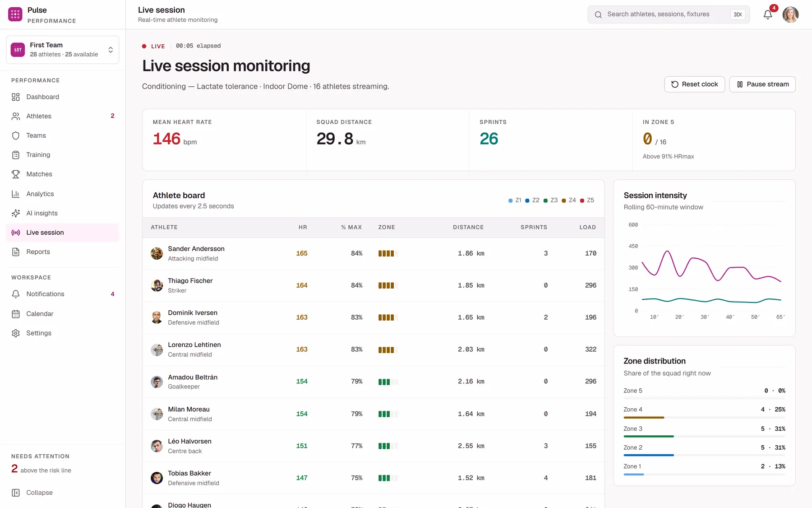Expand the First Team selector
The image size is (812, 508).
coord(63,50)
